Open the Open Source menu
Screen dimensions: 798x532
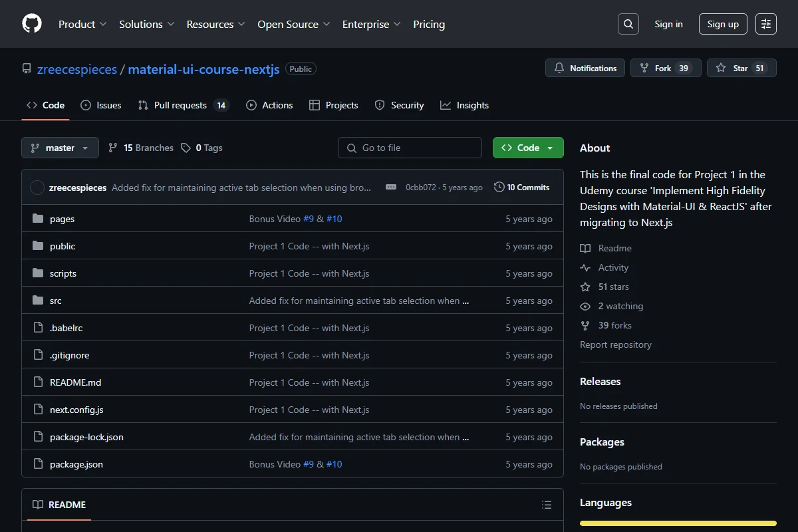[294, 24]
